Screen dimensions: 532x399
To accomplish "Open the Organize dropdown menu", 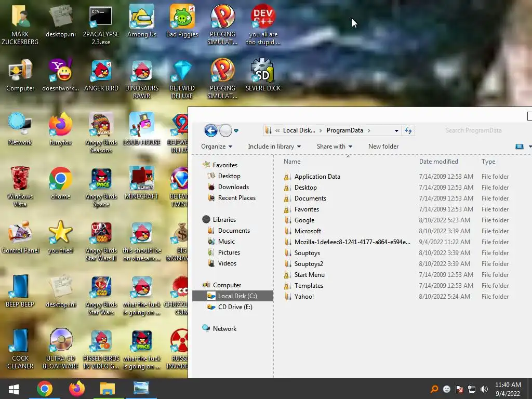I will [217, 146].
